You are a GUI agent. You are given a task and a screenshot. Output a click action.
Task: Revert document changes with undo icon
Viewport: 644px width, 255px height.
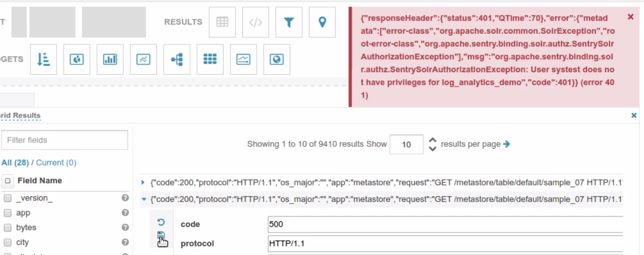pyautogui.click(x=161, y=222)
